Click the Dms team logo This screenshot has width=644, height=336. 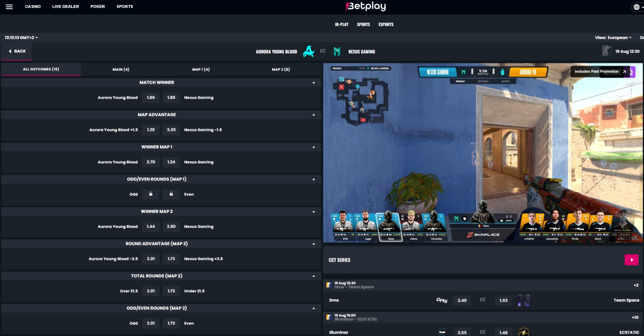[442, 300]
